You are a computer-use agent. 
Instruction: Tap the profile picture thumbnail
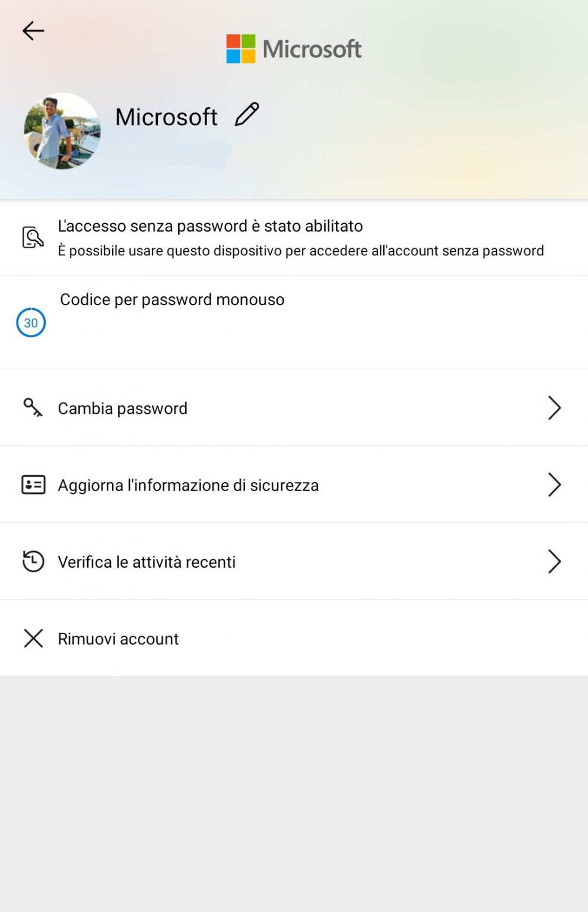(62, 131)
